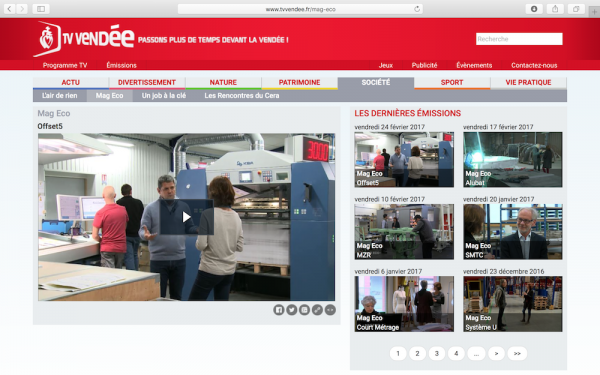Screen dimensions: 600x375
Task: Play the Offset5 video
Action: [x=186, y=217]
